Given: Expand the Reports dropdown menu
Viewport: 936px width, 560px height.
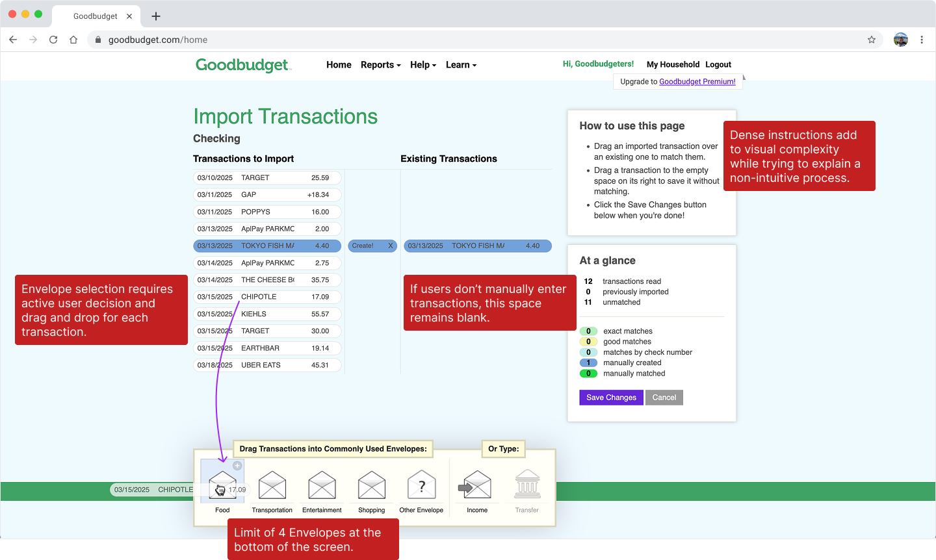Looking at the screenshot, I should pyautogui.click(x=381, y=65).
